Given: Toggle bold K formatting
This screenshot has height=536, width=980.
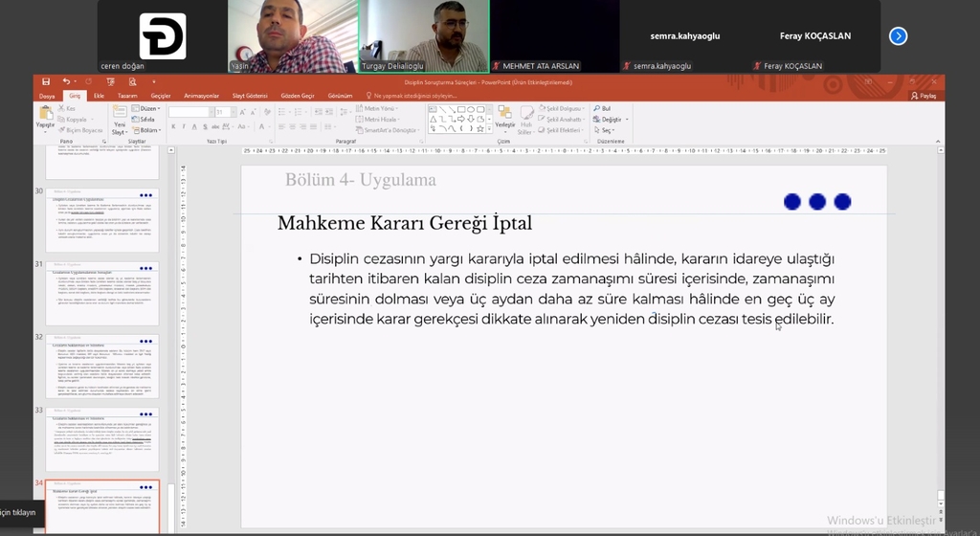Looking at the screenshot, I should pos(173,126).
